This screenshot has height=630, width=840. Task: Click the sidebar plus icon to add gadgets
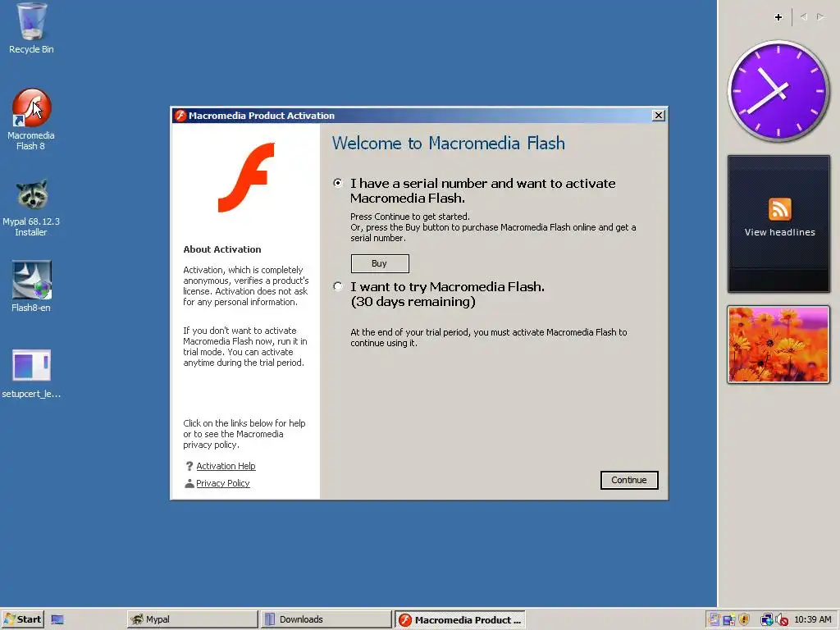pyautogui.click(x=778, y=17)
